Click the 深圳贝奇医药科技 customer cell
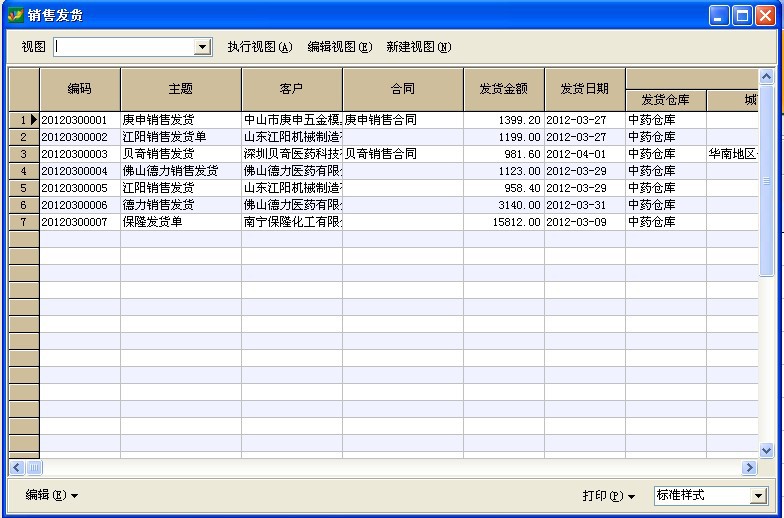Viewport: 784px width, 518px height. click(292, 154)
